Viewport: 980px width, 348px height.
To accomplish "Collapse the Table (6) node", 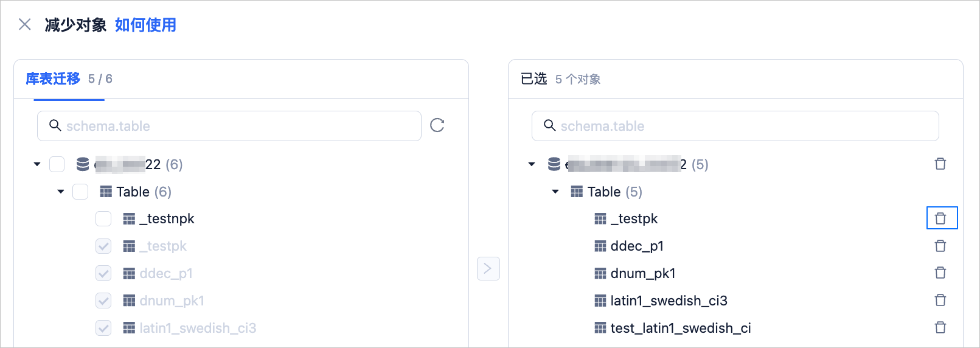I will click(x=61, y=192).
